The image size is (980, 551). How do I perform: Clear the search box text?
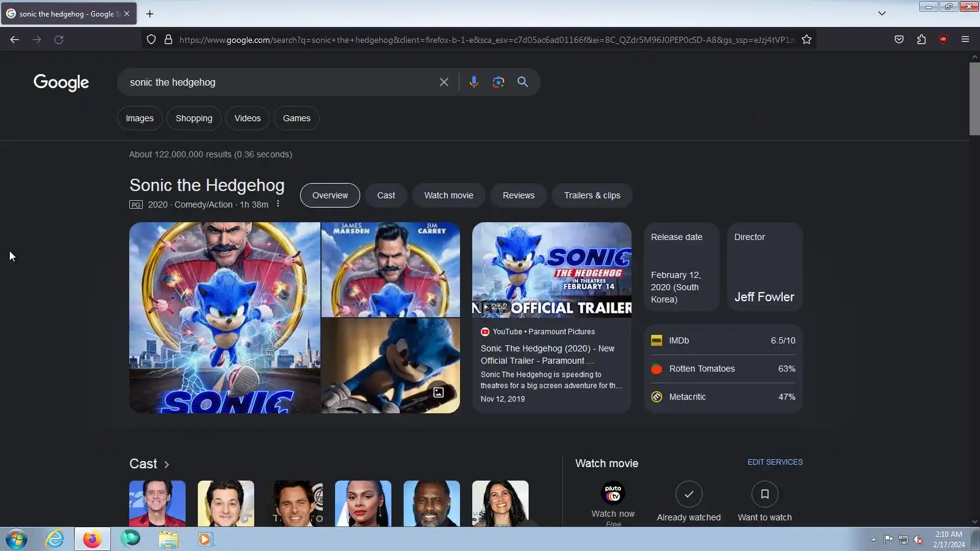(x=444, y=82)
